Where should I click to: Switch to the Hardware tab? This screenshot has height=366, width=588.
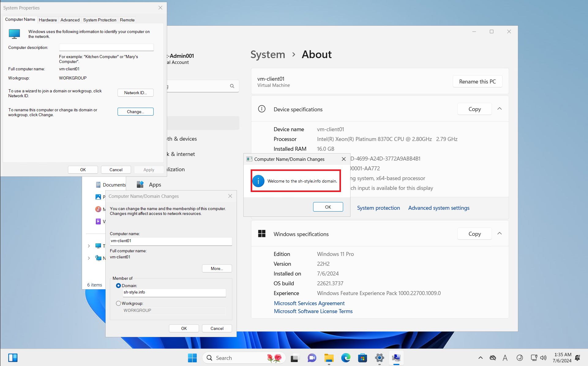click(48, 20)
